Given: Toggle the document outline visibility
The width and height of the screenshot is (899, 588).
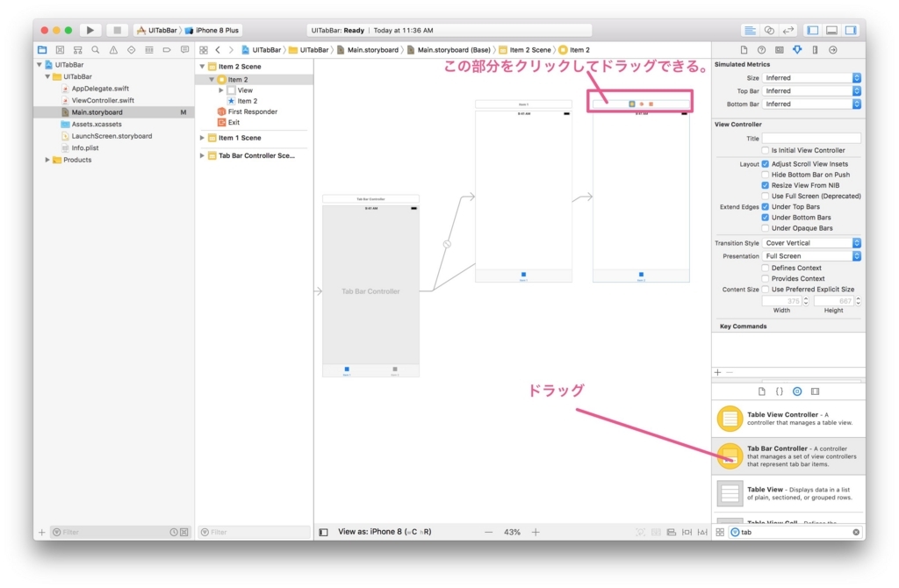Looking at the screenshot, I should [323, 533].
